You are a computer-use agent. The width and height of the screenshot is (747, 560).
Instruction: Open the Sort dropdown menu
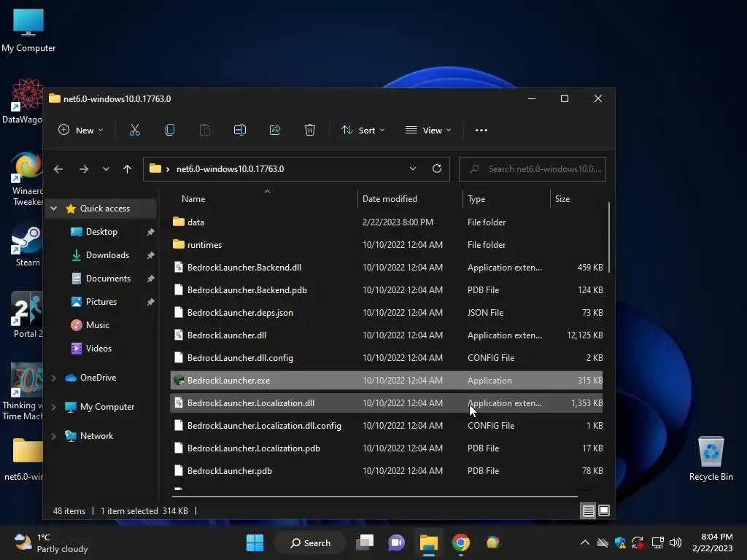tap(363, 130)
